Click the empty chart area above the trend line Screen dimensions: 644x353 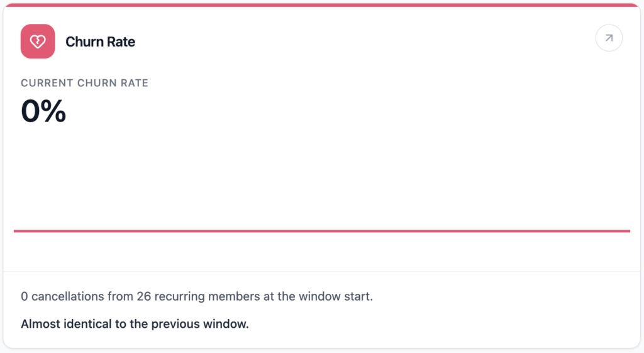pyautogui.click(x=322, y=176)
